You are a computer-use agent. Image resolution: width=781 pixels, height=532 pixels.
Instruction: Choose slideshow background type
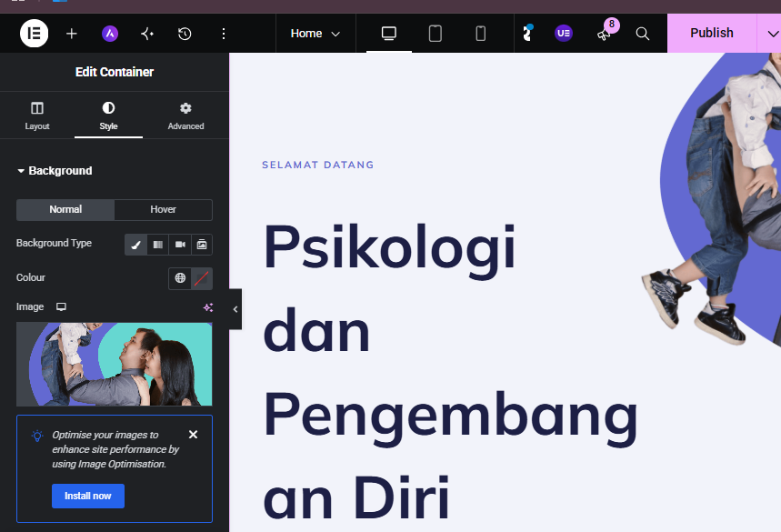click(x=202, y=245)
